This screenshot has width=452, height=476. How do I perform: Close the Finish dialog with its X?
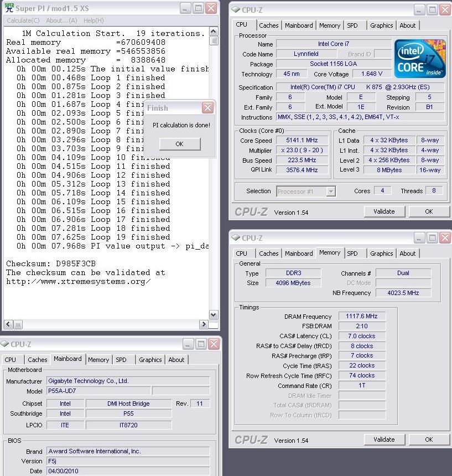pyautogui.click(x=208, y=108)
